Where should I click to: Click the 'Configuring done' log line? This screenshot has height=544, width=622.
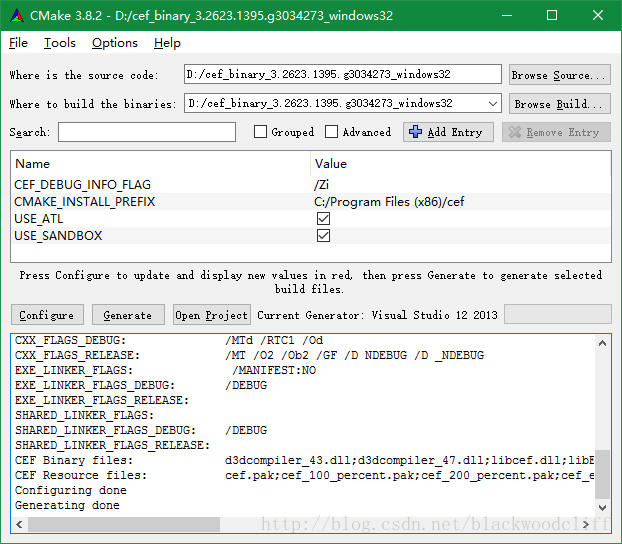[x=71, y=490]
